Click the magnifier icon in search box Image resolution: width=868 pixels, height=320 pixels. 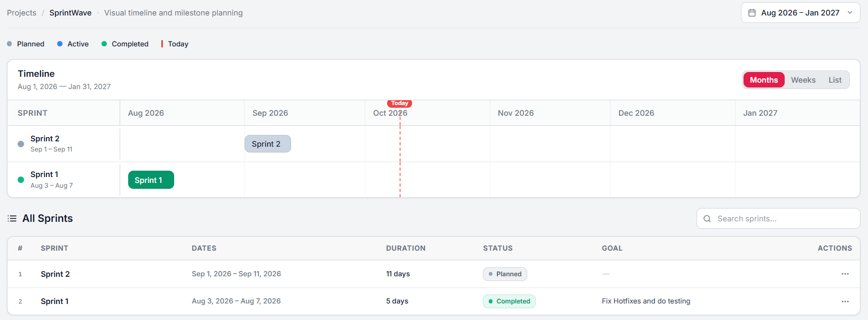(707, 219)
